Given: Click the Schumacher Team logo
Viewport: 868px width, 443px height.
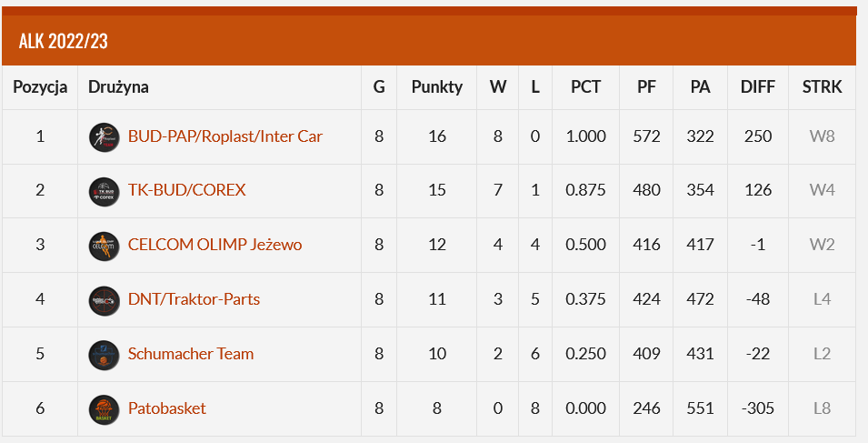Looking at the screenshot, I should [x=104, y=355].
